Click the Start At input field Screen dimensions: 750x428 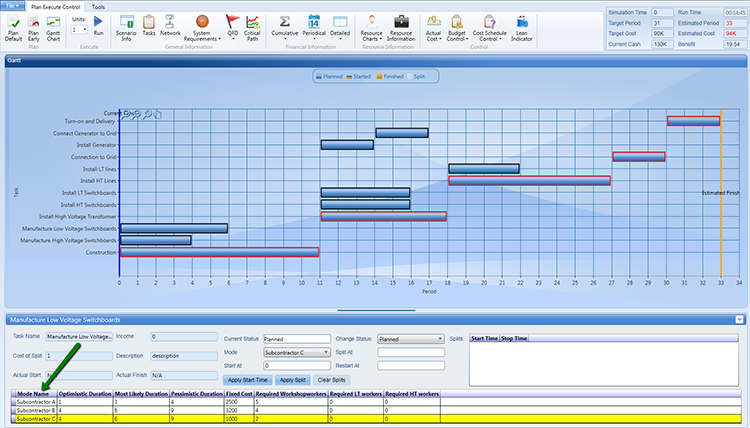297,365
